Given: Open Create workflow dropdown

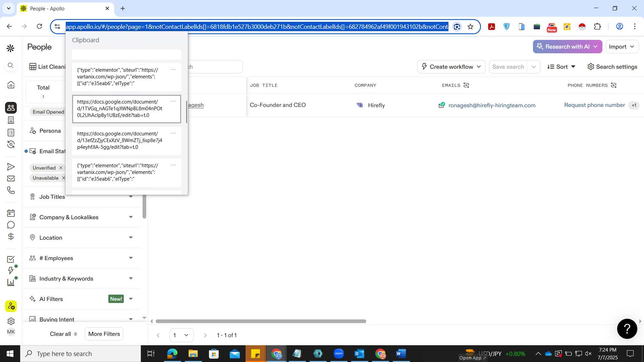Looking at the screenshot, I should point(451,67).
